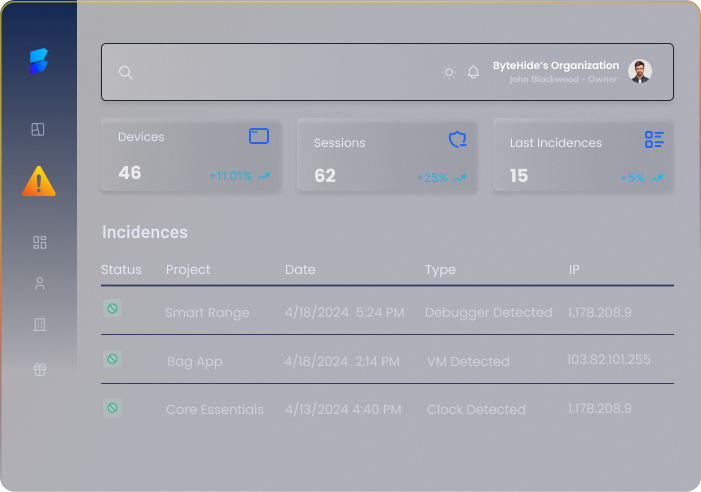This screenshot has height=492, width=701.
Task: Click the sessions count '62'
Action: [x=325, y=176]
